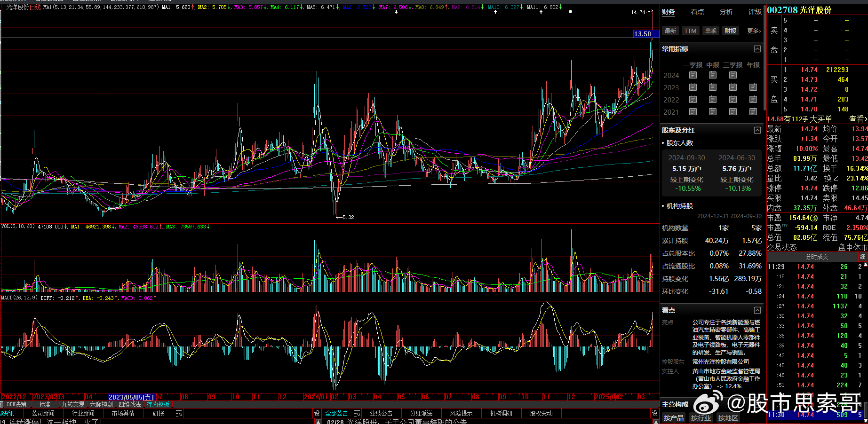Open the 2024 三季报 report icon

click(733, 75)
